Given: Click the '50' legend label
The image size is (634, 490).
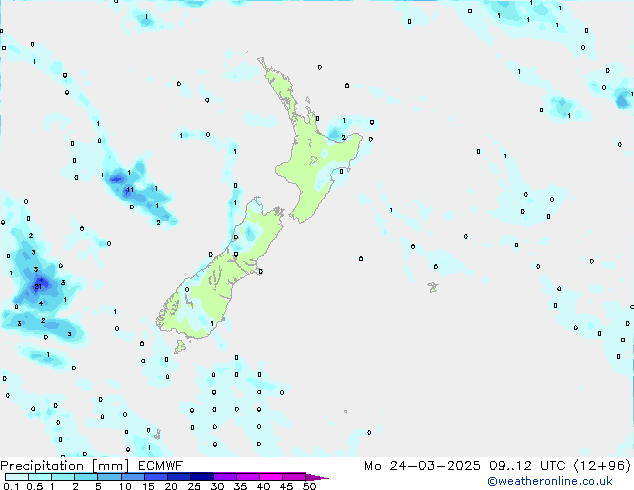Looking at the screenshot, I should click(310, 486).
